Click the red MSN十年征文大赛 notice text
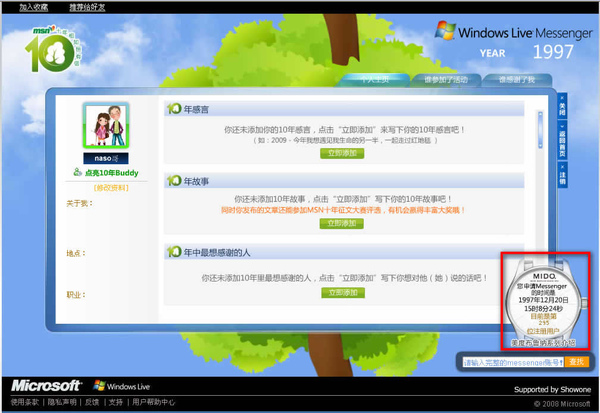The width and height of the screenshot is (600, 413). click(343, 210)
